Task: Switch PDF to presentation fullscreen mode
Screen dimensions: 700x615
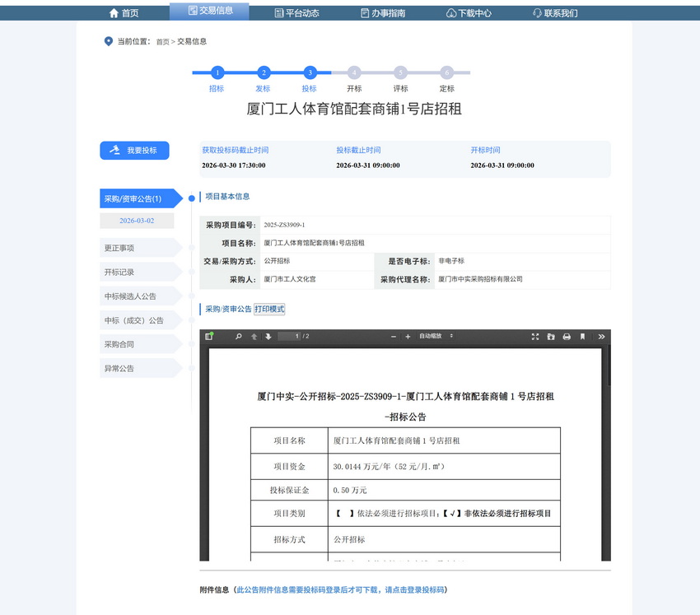Action: point(535,336)
